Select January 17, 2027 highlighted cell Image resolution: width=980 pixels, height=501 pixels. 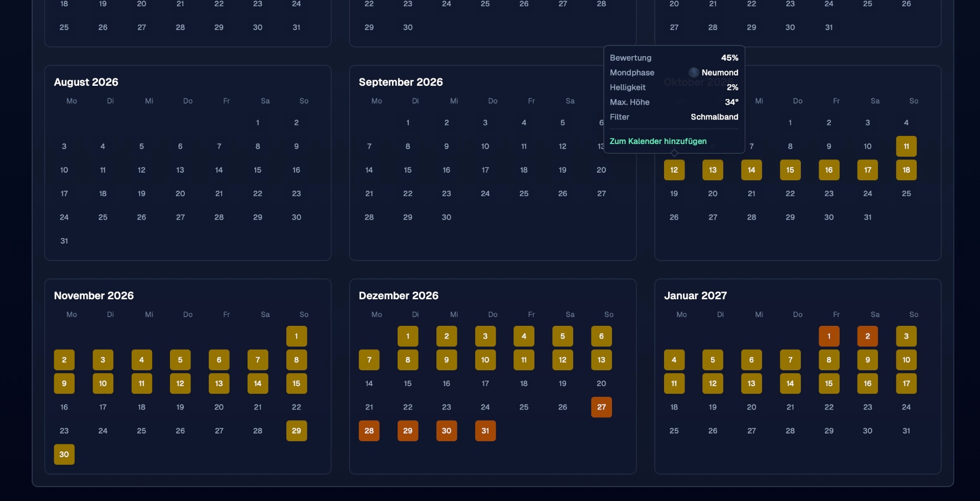point(906,383)
